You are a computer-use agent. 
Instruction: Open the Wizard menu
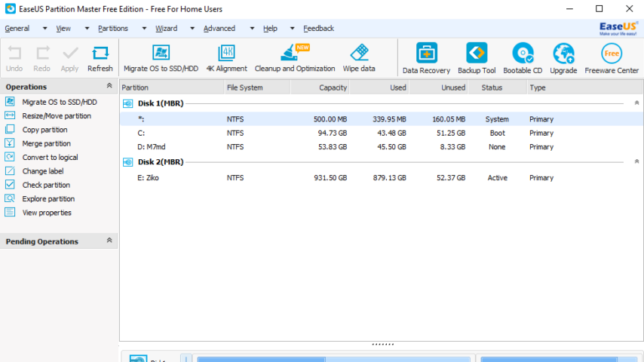(167, 29)
